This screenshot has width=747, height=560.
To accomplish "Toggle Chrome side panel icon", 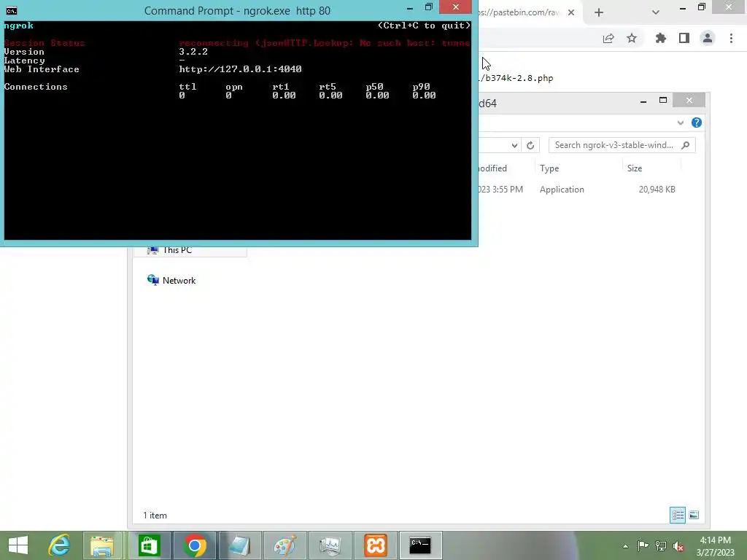I will point(684,38).
